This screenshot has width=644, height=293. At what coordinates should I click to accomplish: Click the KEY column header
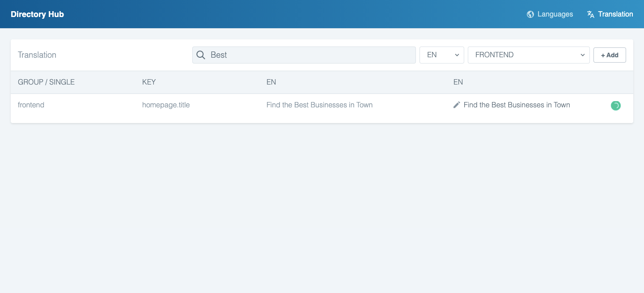(149, 82)
